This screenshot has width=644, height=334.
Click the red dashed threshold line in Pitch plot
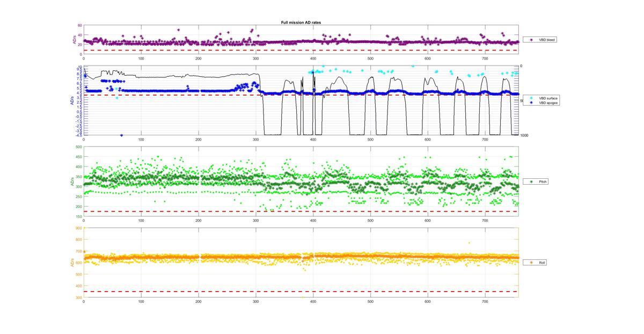pos(301,211)
